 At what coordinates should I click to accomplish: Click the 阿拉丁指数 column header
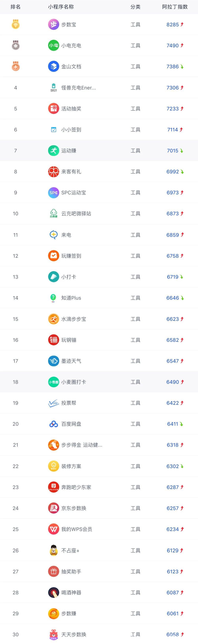(x=175, y=7)
